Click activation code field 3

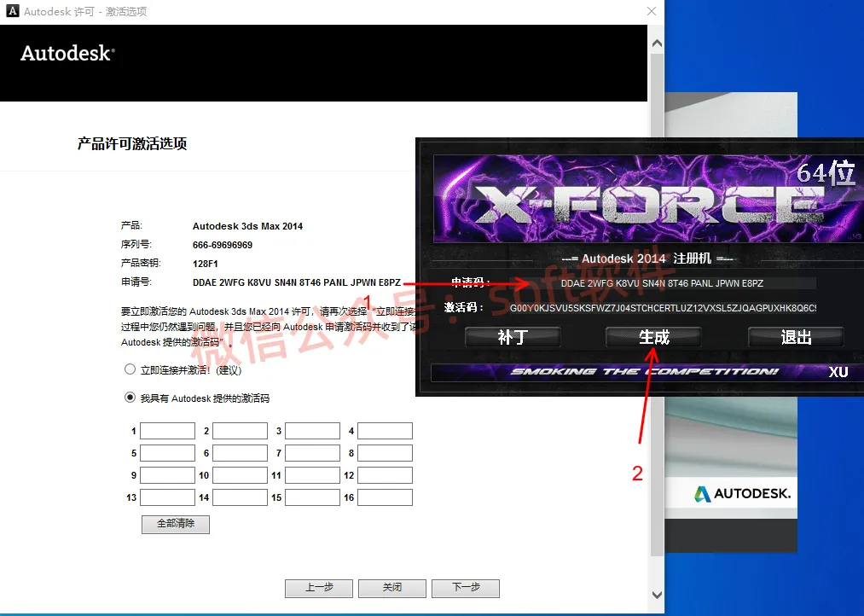[312, 431]
